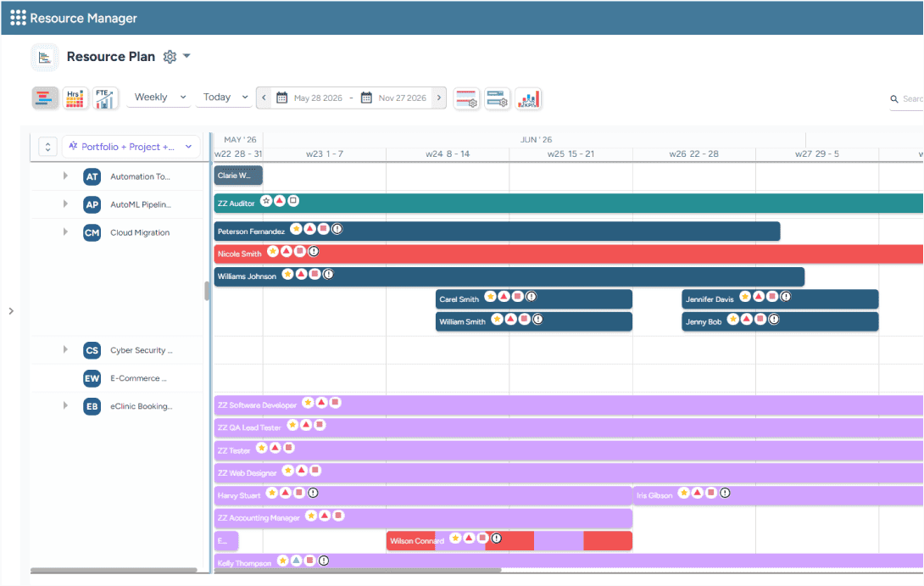The width and height of the screenshot is (924, 586).
Task: Open dropdown arrow beside Resource Plan gear
Action: click(186, 56)
